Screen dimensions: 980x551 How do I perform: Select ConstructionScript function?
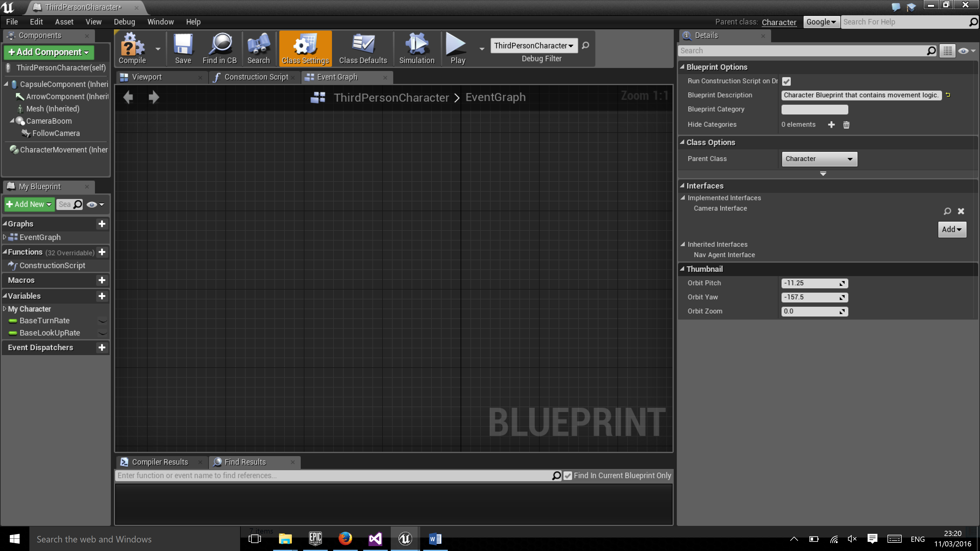(x=52, y=265)
